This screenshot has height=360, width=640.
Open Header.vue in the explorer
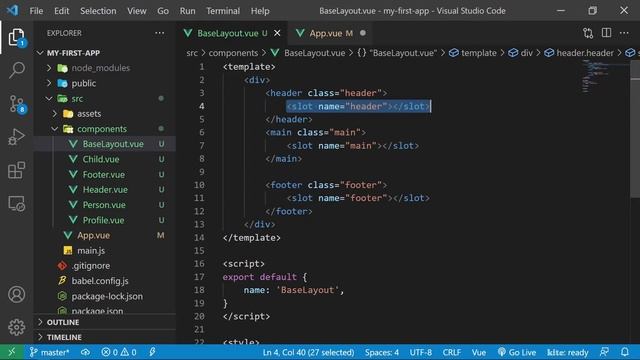point(105,189)
